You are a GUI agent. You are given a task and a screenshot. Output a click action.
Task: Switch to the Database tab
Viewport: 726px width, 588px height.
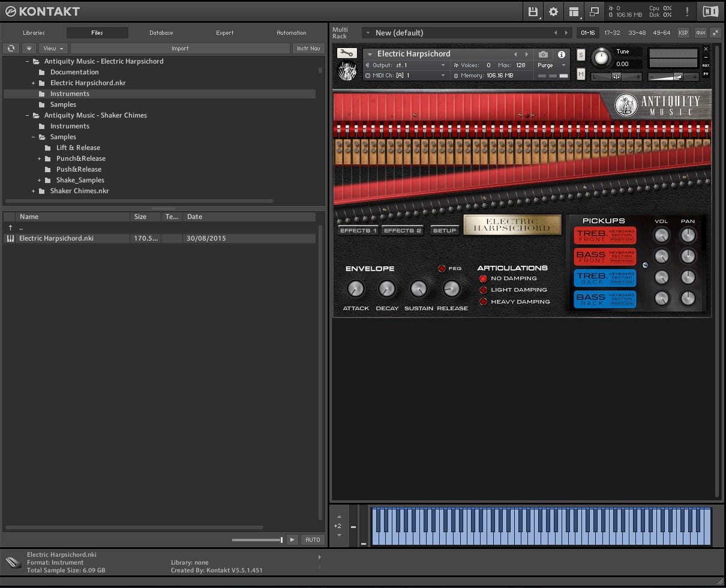tap(160, 33)
